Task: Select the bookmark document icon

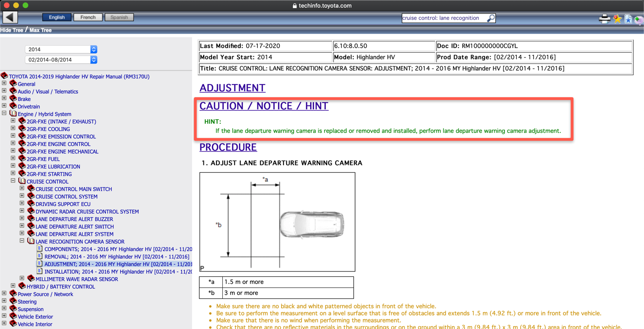Action: [x=628, y=18]
